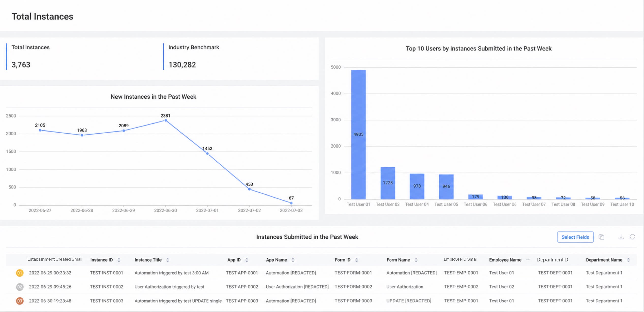
Task: Sort by Instance Title column arrows
Action: (x=167, y=260)
